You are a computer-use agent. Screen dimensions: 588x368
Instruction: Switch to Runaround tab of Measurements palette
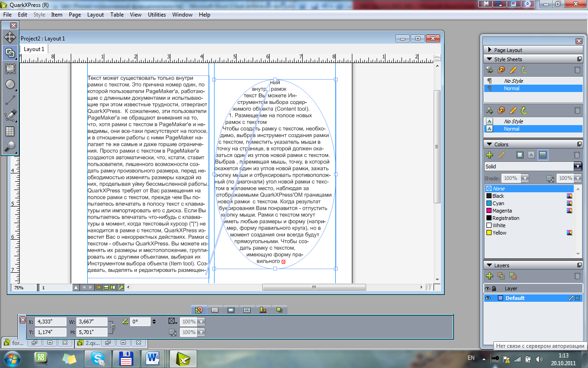[x=247, y=310]
